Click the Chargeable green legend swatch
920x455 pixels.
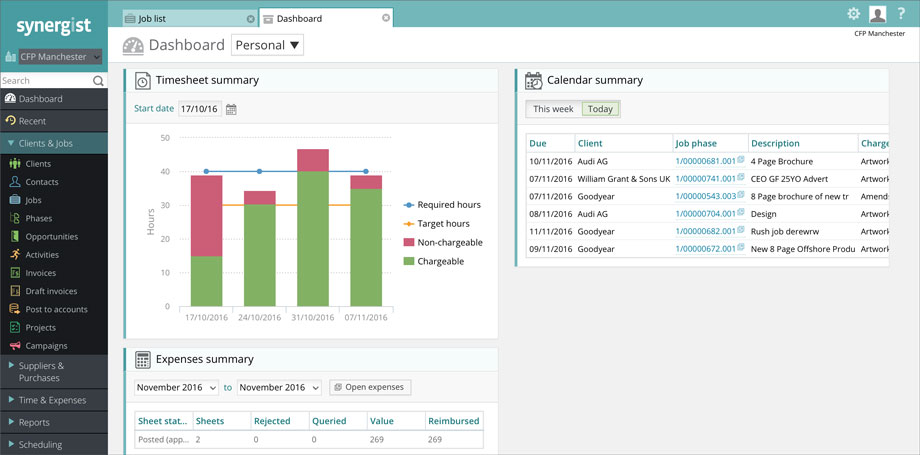(x=409, y=261)
